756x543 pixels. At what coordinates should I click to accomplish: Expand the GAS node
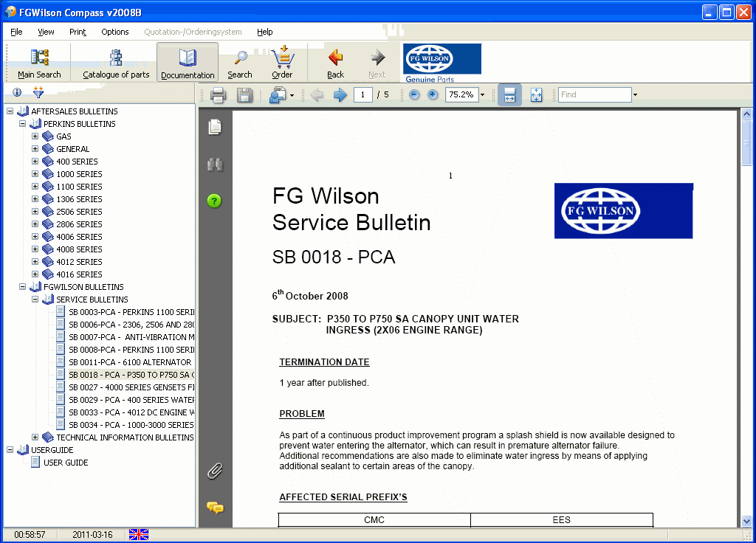[x=35, y=136]
